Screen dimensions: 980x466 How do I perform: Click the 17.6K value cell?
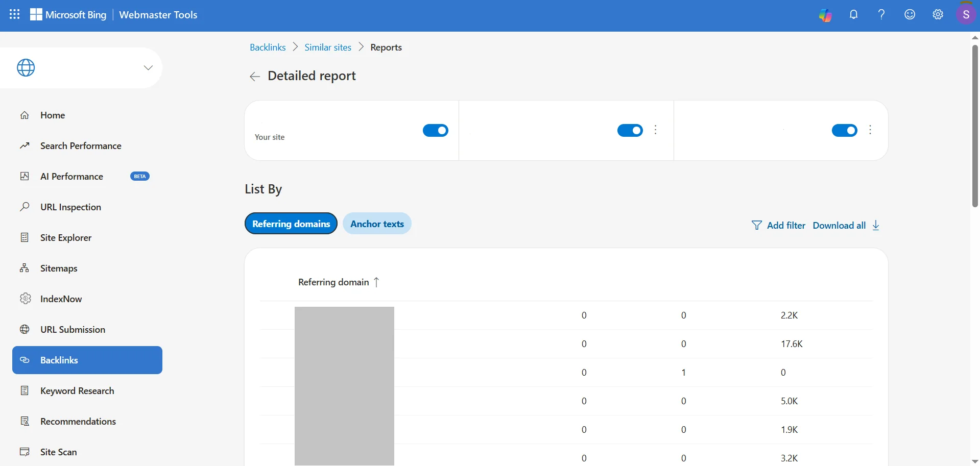[x=792, y=344]
